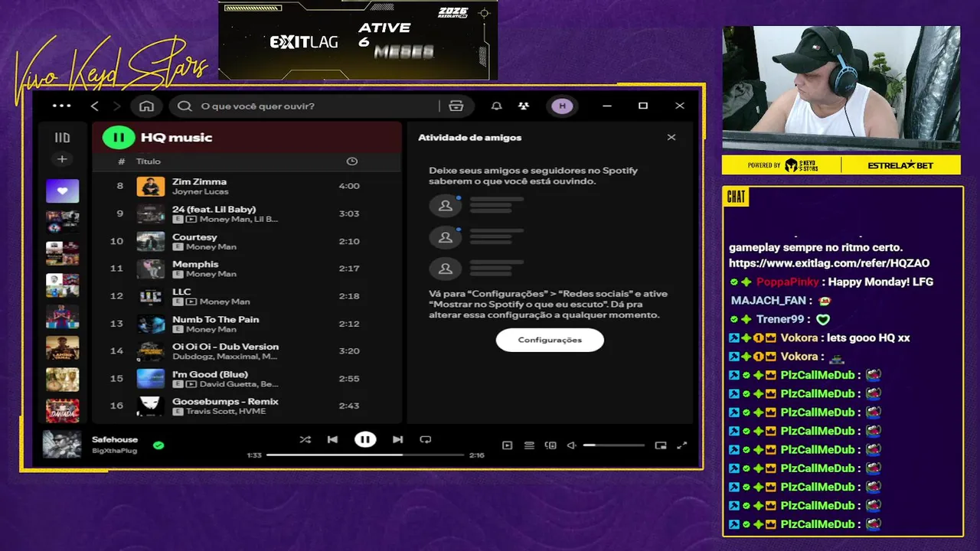Toggle shuffle playback
This screenshot has height=551, width=980.
pos(305,439)
